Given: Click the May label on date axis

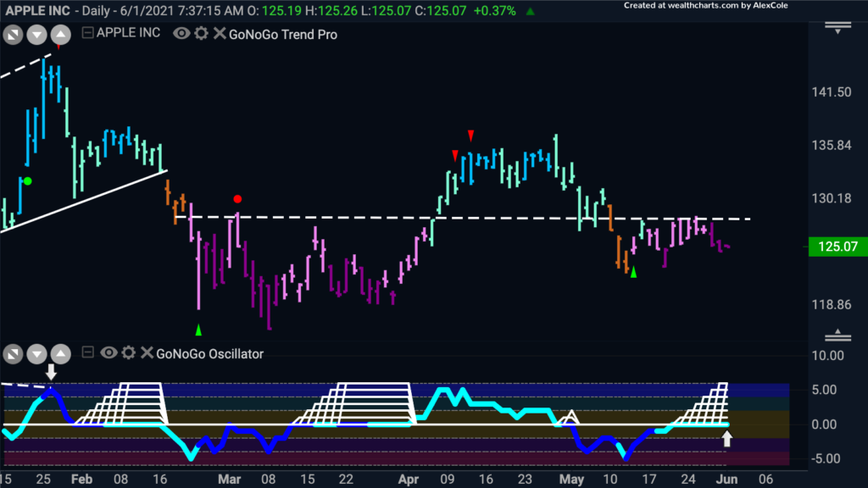Looking at the screenshot, I should pyautogui.click(x=572, y=480).
